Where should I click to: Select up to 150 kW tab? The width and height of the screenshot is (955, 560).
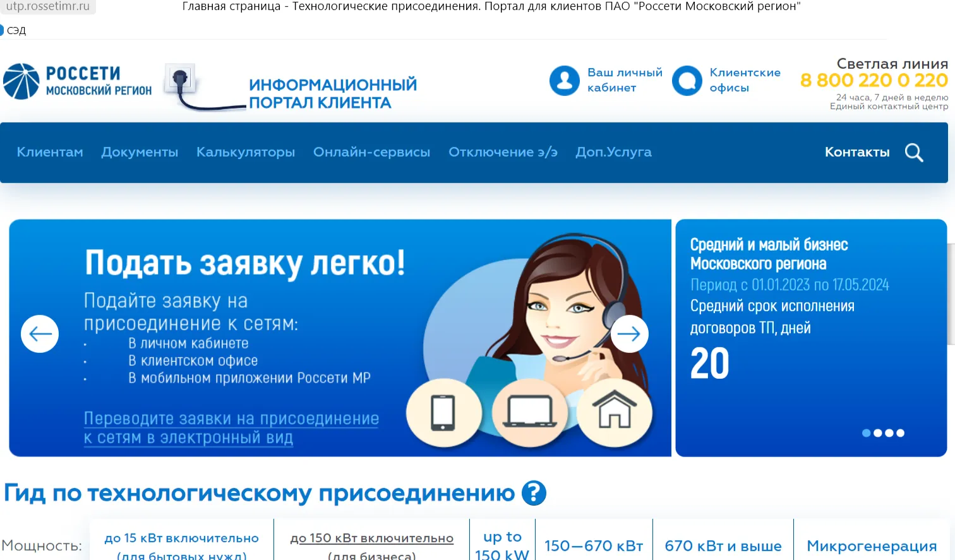[x=503, y=545]
